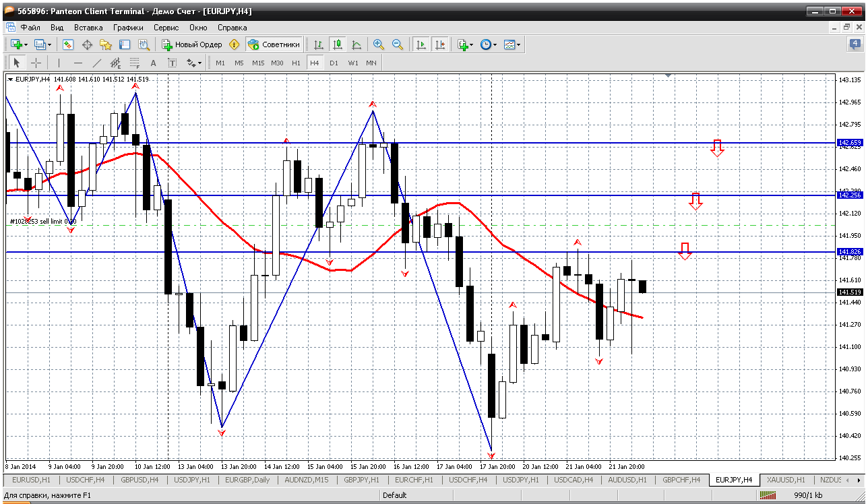Screen dimensions: 868x504
Task: Open the Вид menu
Action: pos(57,28)
